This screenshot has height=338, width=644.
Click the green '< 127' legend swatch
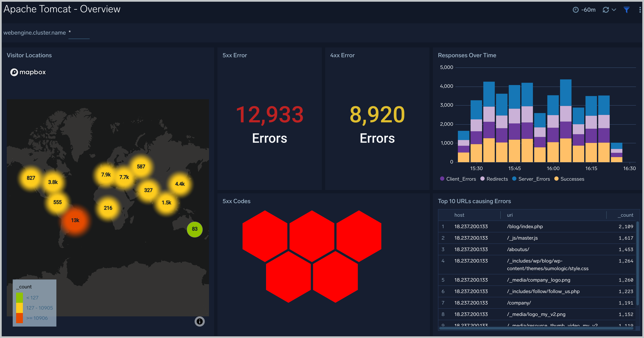pyautogui.click(x=20, y=297)
